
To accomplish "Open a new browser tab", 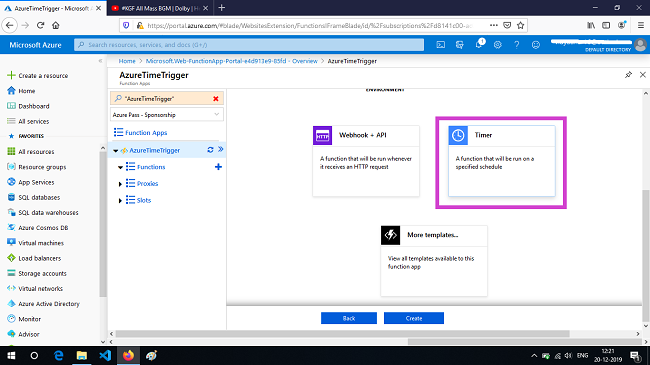I will click(x=221, y=8).
